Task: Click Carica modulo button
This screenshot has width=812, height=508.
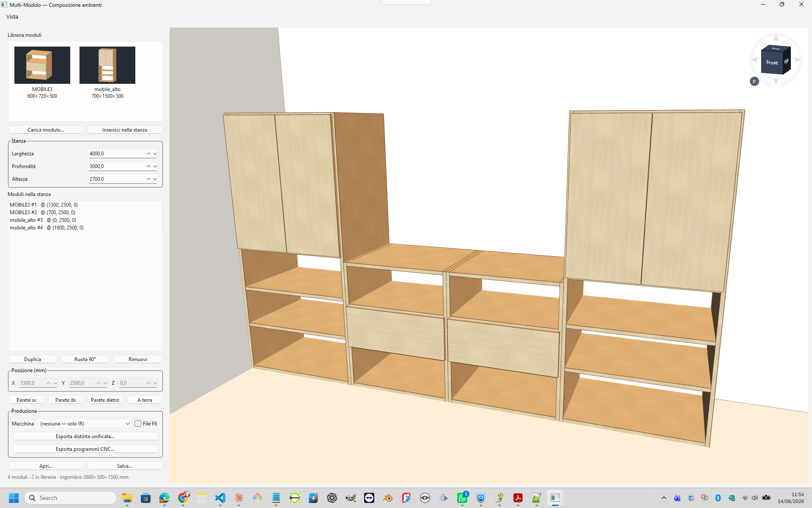Action: click(46, 130)
